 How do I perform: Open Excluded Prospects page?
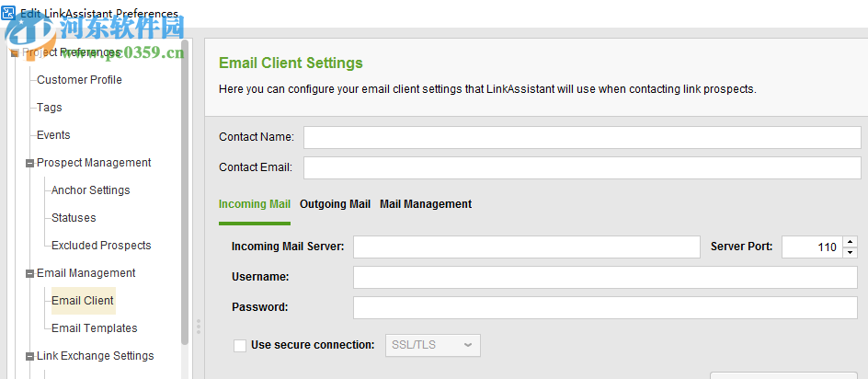click(101, 246)
